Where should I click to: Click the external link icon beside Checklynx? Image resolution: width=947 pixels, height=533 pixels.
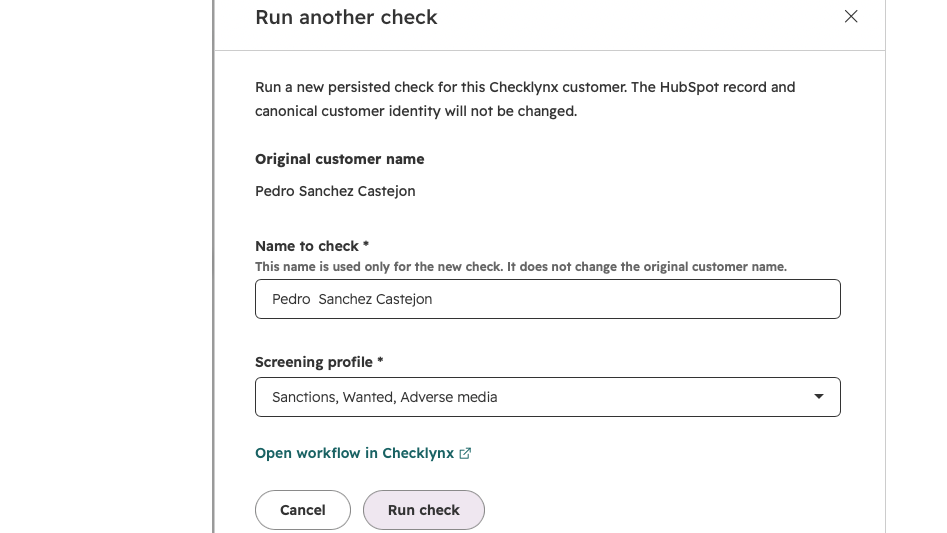pos(465,453)
